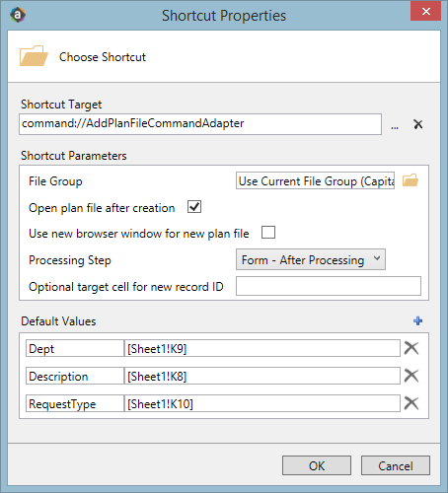Confirm with the OK button
448x493 pixels.
(x=317, y=465)
